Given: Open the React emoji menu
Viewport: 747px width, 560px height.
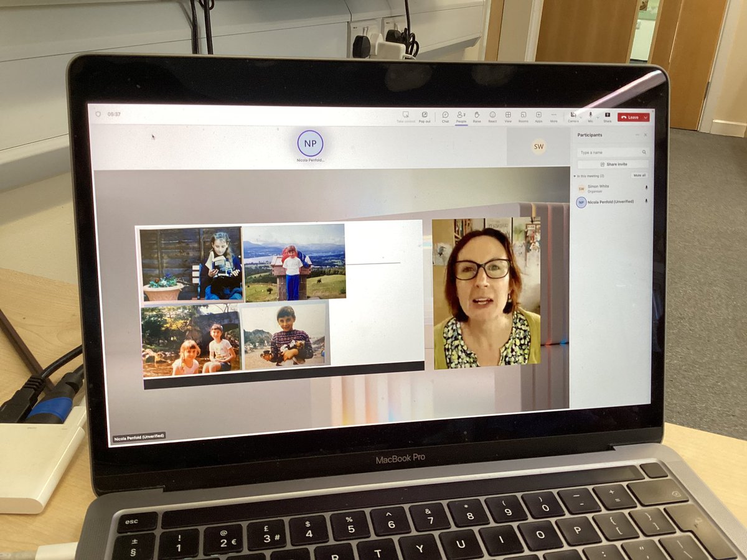Looking at the screenshot, I should 492,117.
